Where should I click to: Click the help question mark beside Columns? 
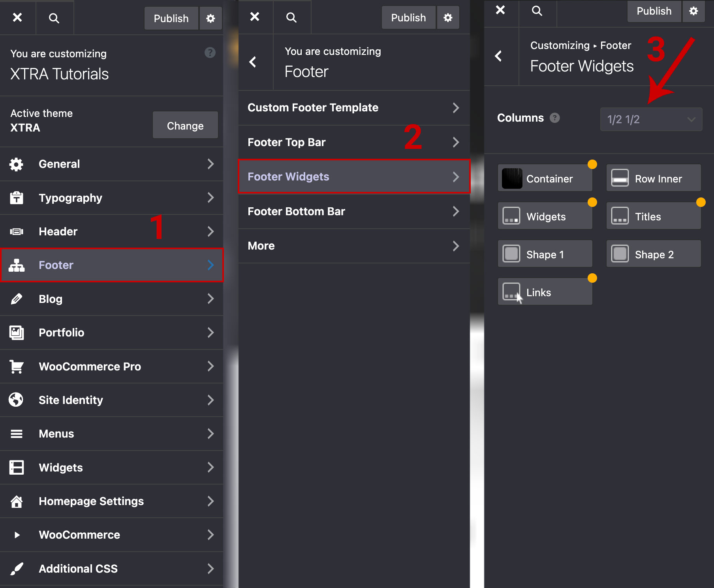click(x=555, y=118)
